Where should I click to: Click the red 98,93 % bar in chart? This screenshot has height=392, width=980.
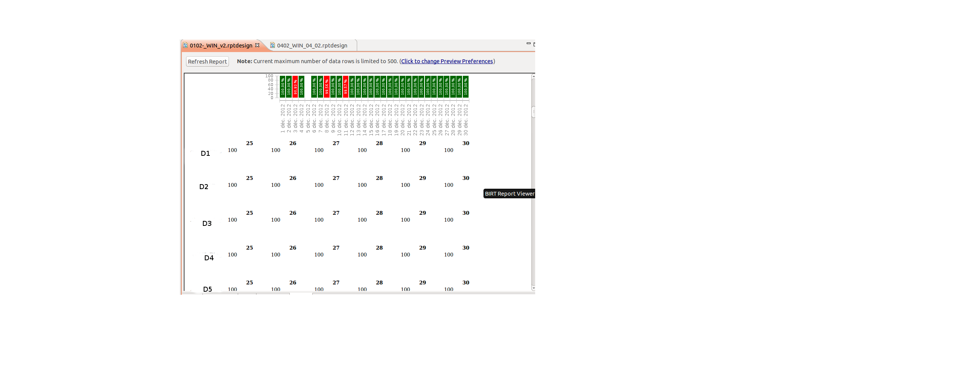[x=295, y=87]
